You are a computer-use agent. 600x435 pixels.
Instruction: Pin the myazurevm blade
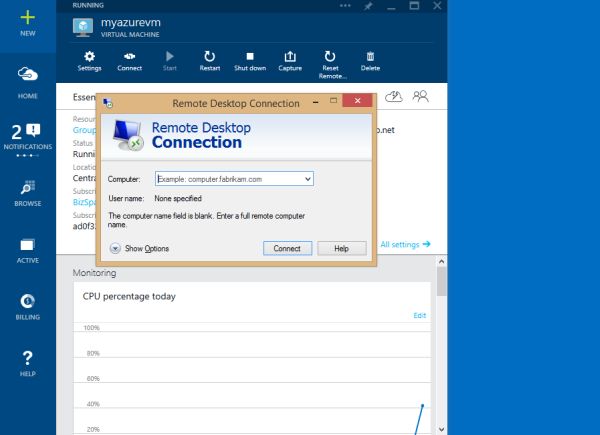368,6
